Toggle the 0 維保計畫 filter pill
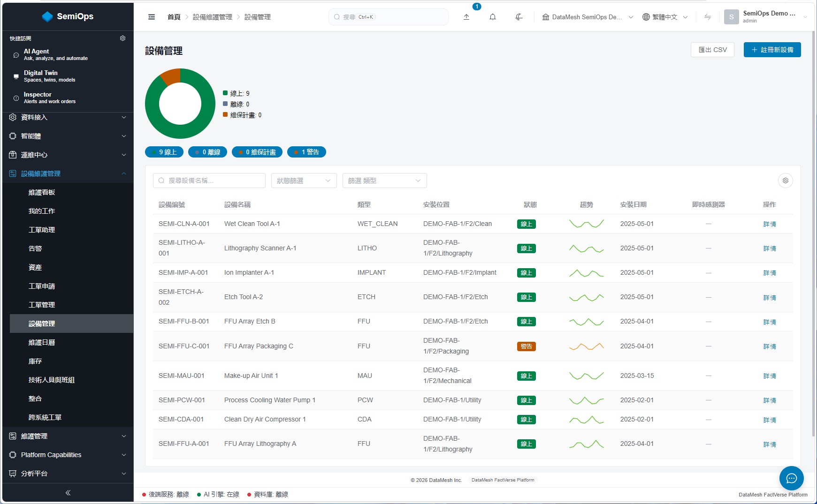Screen dimensions: 817x504 click(x=257, y=152)
